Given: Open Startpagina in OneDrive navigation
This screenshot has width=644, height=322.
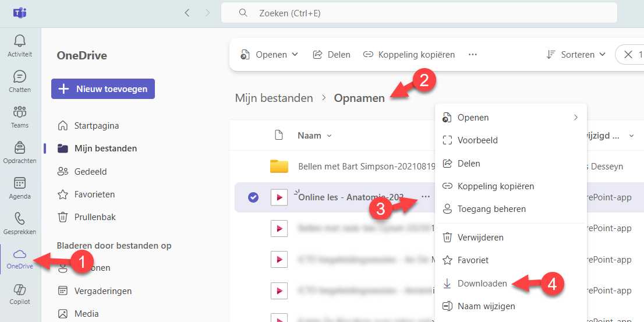Looking at the screenshot, I should pos(89,126).
